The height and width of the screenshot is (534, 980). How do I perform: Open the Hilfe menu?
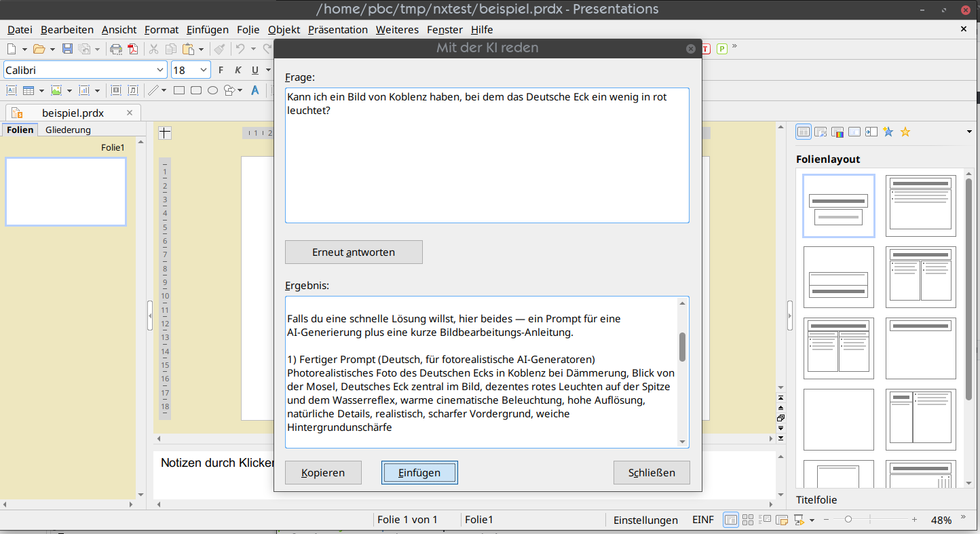[x=482, y=29]
